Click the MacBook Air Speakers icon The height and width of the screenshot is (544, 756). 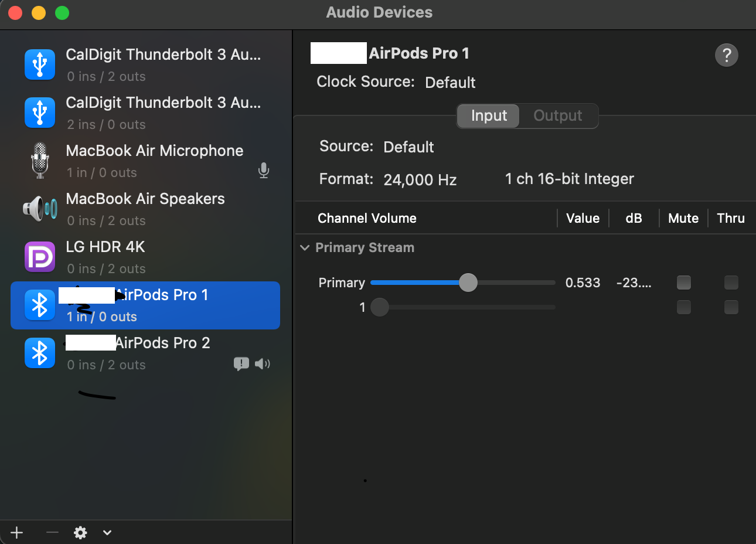[40, 209]
